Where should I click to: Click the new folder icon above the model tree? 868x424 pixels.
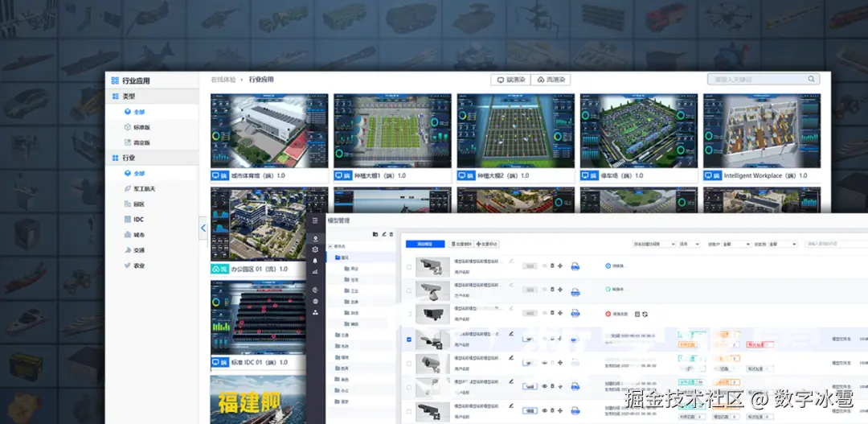point(375,234)
